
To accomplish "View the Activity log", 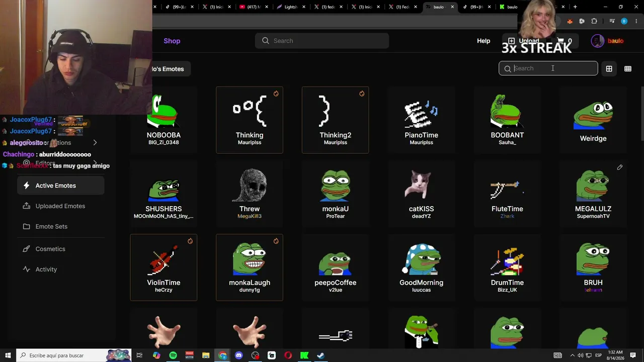I will click(x=61, y=269).
